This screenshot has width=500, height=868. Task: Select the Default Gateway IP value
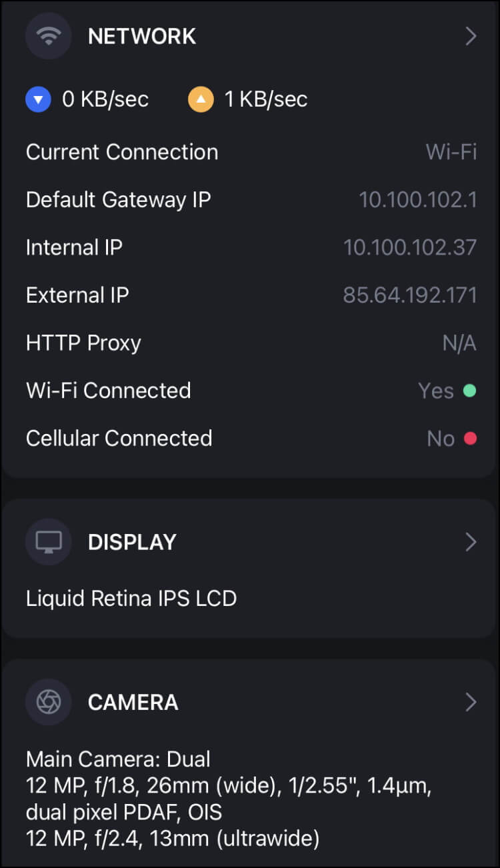[x=418, y=199]
